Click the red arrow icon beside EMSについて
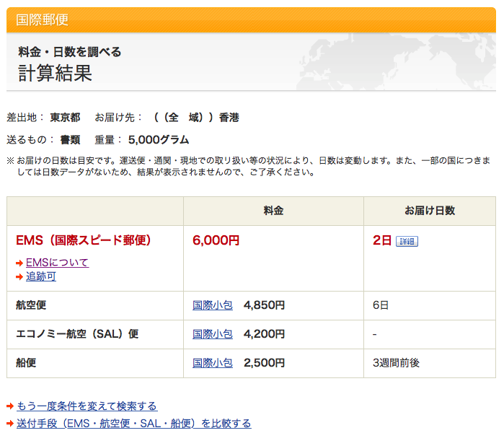 pyautogui.click(x=19, y=263)
